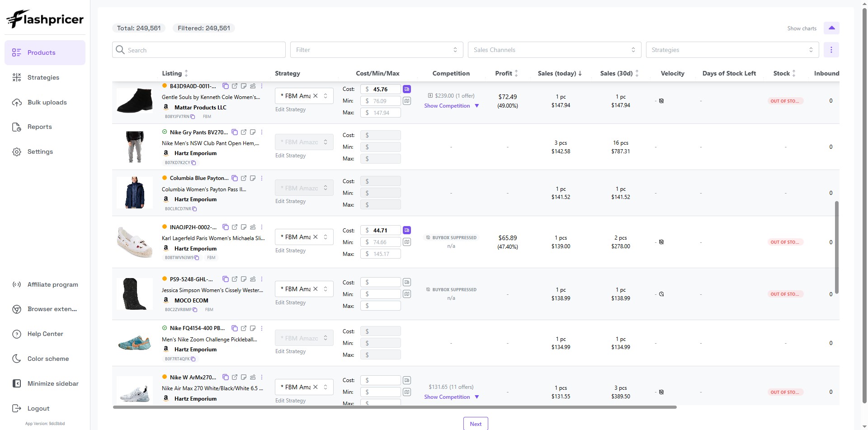This screenshot has width=868, height=430.
Task: Click shipping truck icon beside cost 45.76
Action: [x=407, y=89]
